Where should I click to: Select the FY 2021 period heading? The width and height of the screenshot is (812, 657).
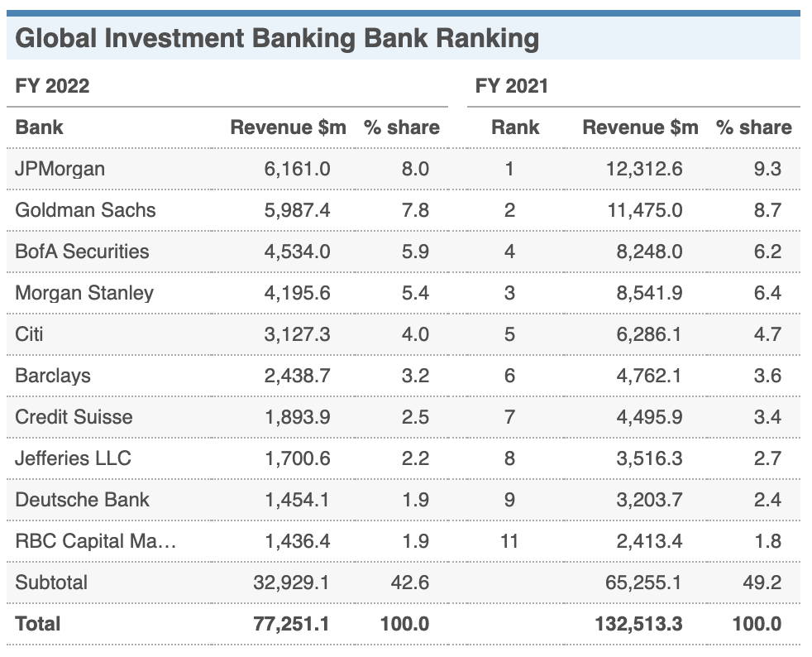click(511, 86)
